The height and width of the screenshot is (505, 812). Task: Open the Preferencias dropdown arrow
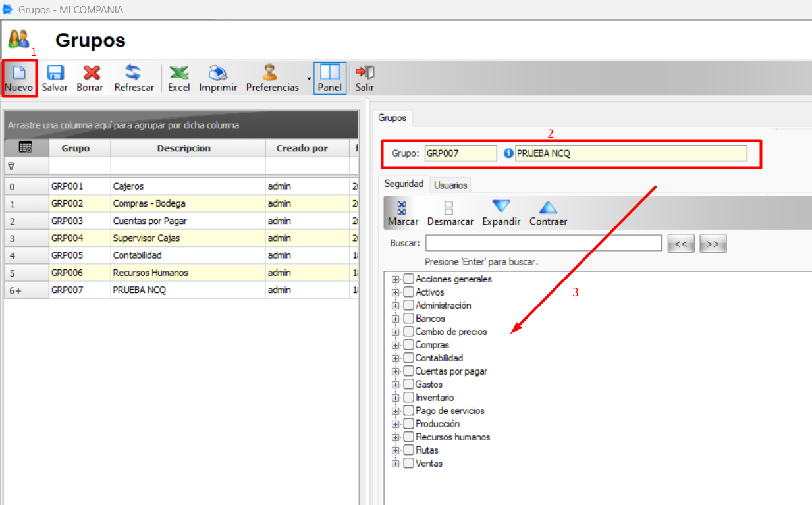(308, 78)
